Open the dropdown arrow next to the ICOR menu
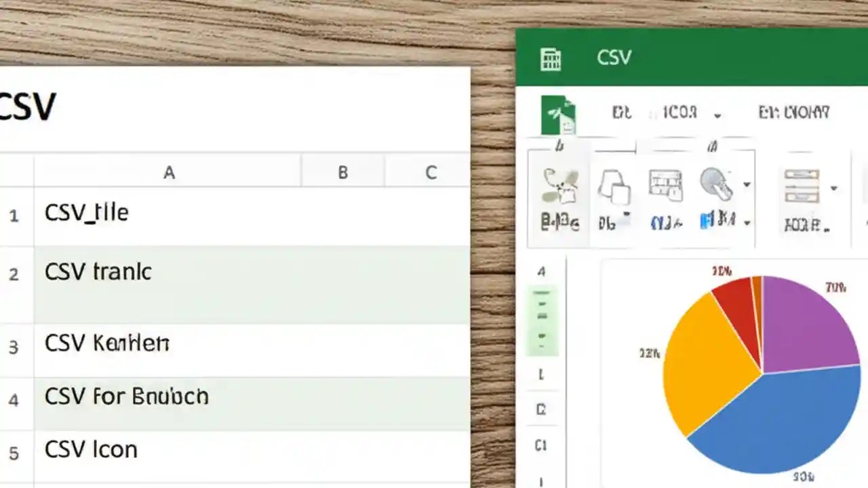This screenshot has height=488, width=868. [x=717, y=115]
